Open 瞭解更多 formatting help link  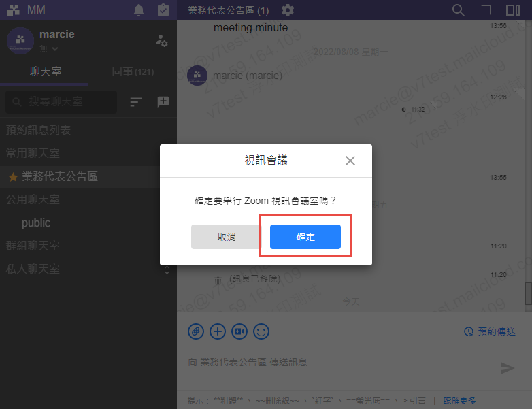459,401
